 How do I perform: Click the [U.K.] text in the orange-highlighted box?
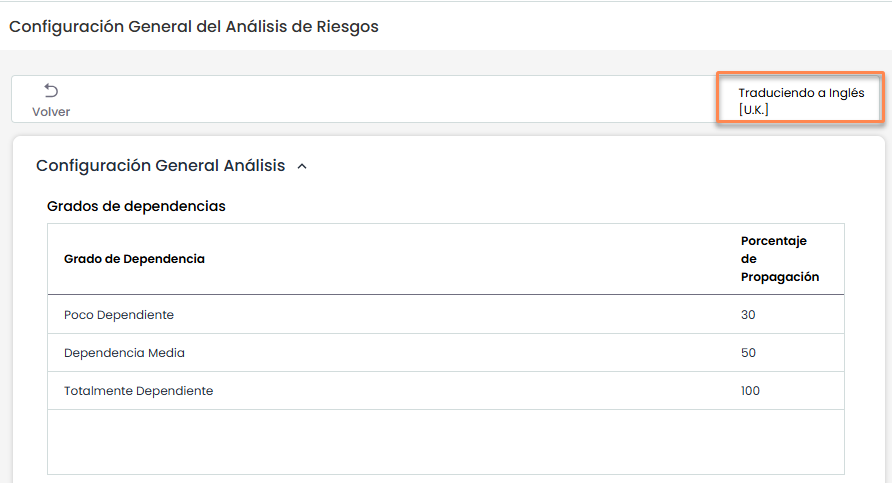(x=753, y=110)
